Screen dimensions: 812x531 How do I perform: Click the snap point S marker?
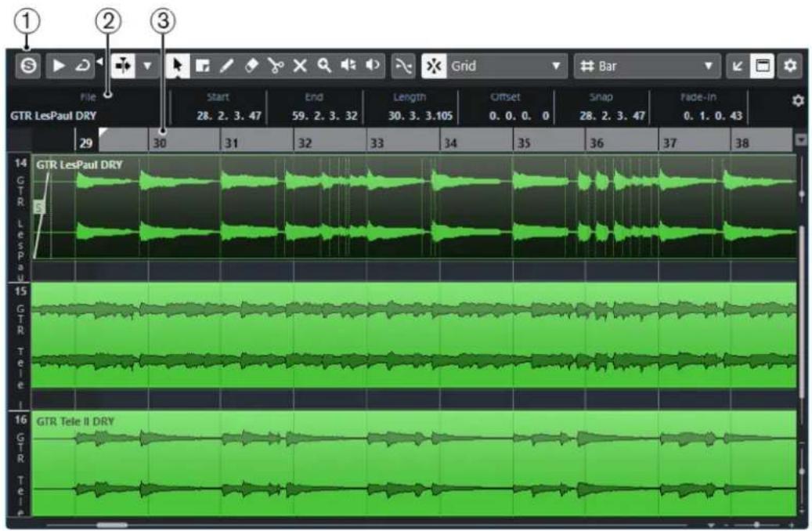(39, 208)
